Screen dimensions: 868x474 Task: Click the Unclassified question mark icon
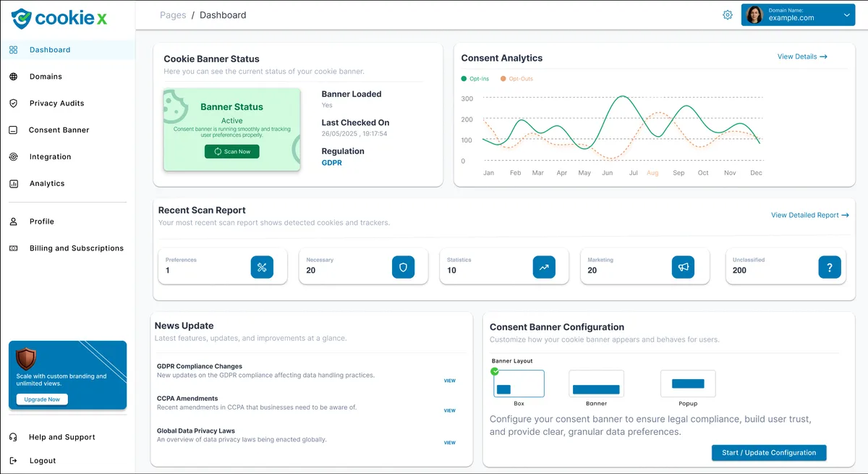point(830,267)
